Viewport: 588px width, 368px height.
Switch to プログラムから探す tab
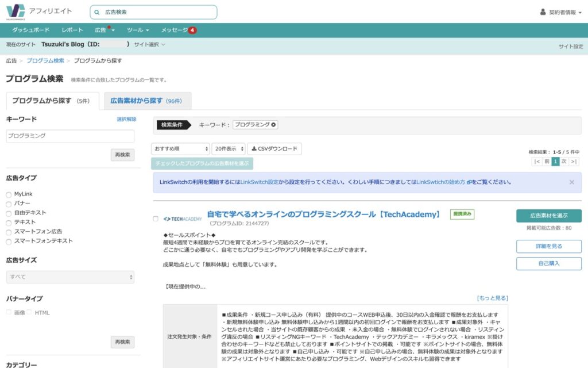tap(52, 101)
